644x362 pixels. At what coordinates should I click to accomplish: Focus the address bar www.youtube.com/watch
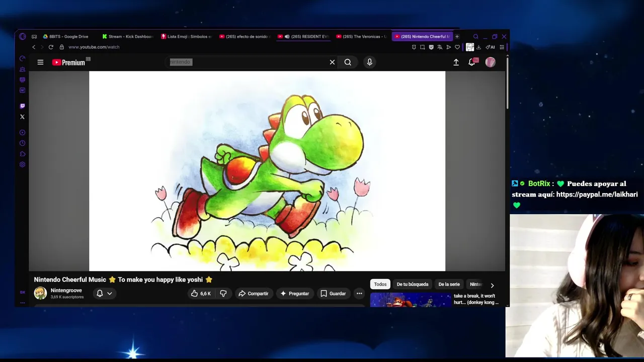pos(94,47)
